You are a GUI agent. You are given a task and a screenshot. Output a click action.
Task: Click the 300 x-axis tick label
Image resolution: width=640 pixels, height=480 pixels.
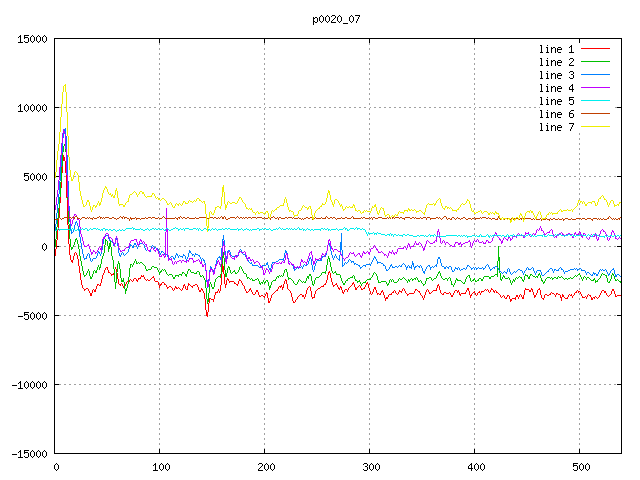369,467
